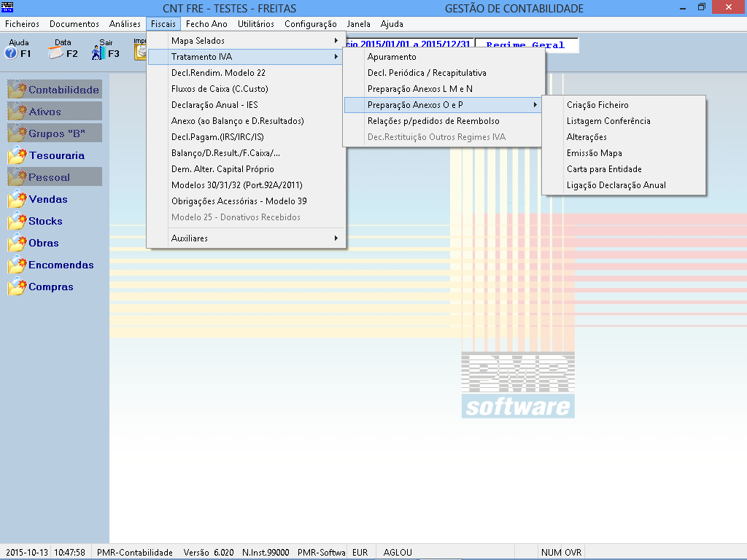Image resolution: width=747 pixels, height=560 pixels.
Task: Open the Pessoal folder icon
Action: coord(18,177)
